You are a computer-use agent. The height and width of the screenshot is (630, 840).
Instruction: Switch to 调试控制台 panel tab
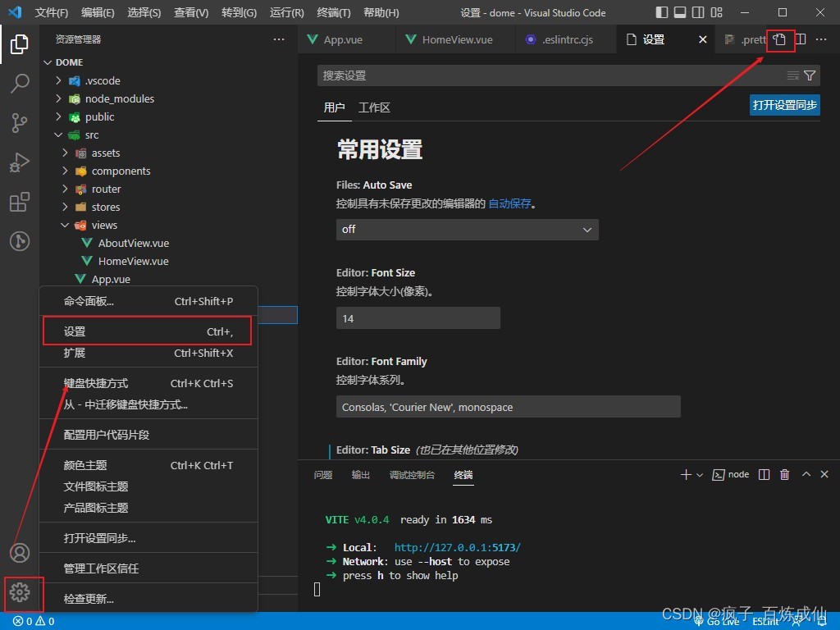412,475
